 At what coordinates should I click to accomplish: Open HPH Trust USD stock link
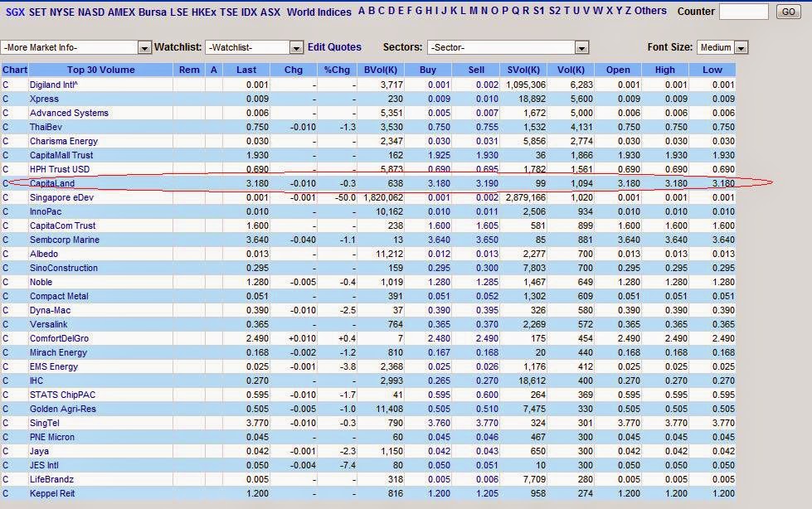click(60, 169)
